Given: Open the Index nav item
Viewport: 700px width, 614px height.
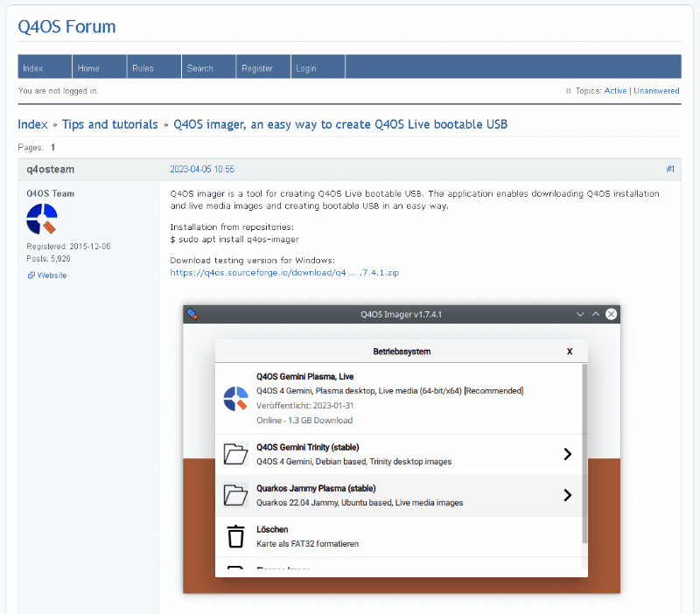Looking at the screenshot, I should [45, 66].
